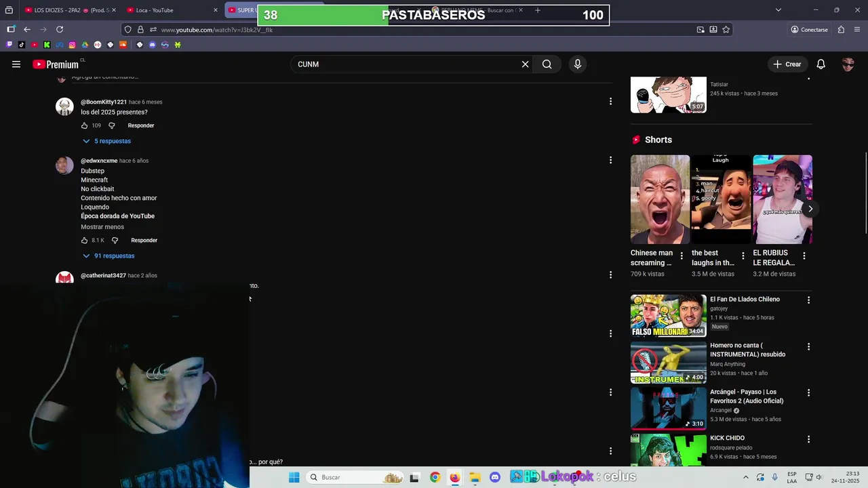868x488 pixels.
Task: Open YouTube notifications bell
Action: pyautogui.click(x=821, y=64)
